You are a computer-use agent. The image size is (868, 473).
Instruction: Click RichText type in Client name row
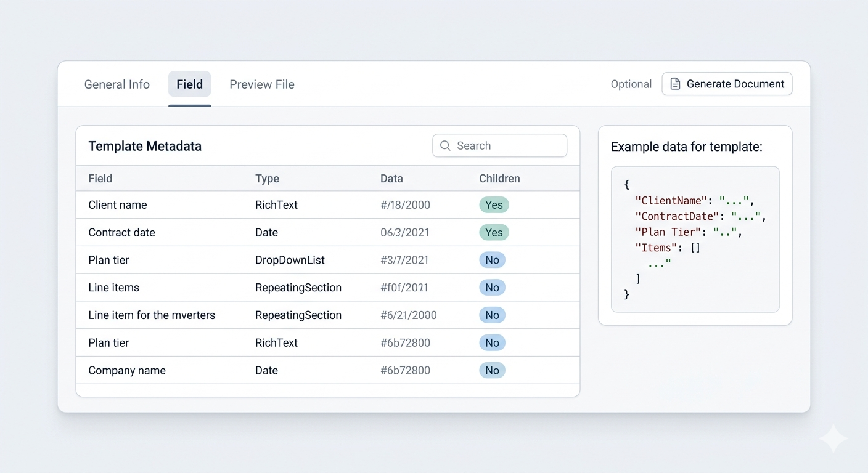coord(276,205)
